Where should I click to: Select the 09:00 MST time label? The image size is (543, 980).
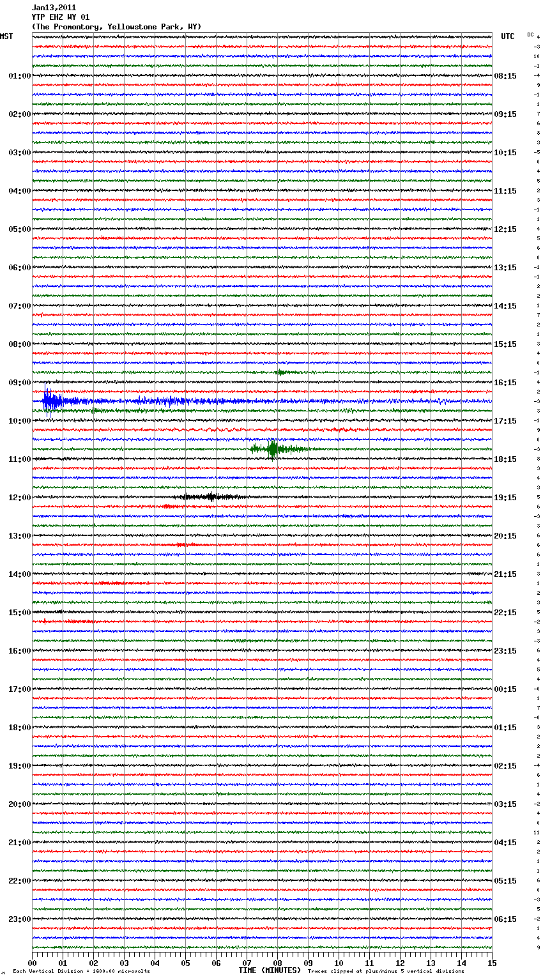(x=19, y=383)
